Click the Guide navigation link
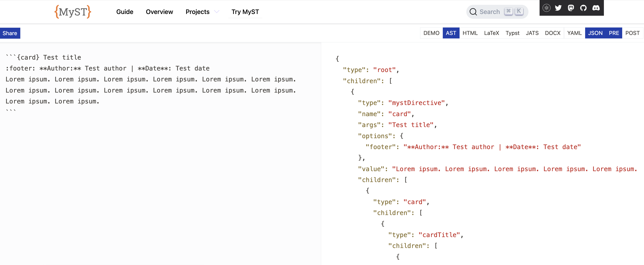Viewport: 644px width, 265px height. [x=125, y=12]
